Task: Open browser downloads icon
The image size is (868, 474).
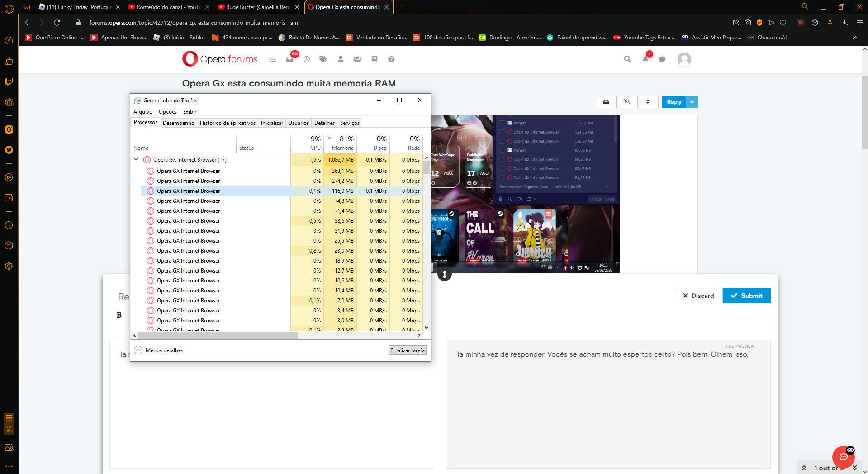Action: (844, 23)
